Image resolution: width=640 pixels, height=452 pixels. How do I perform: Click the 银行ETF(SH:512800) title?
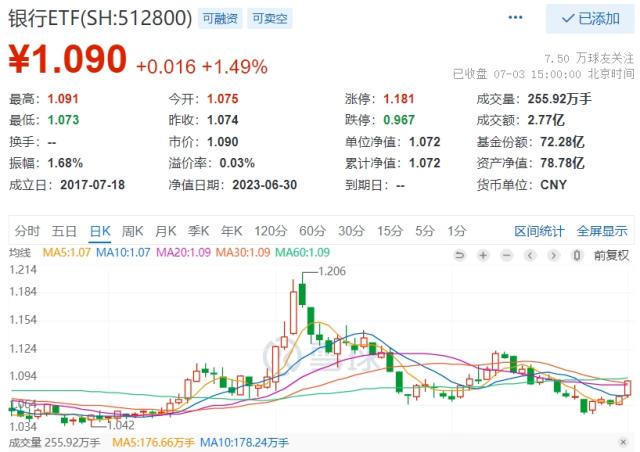100,18
